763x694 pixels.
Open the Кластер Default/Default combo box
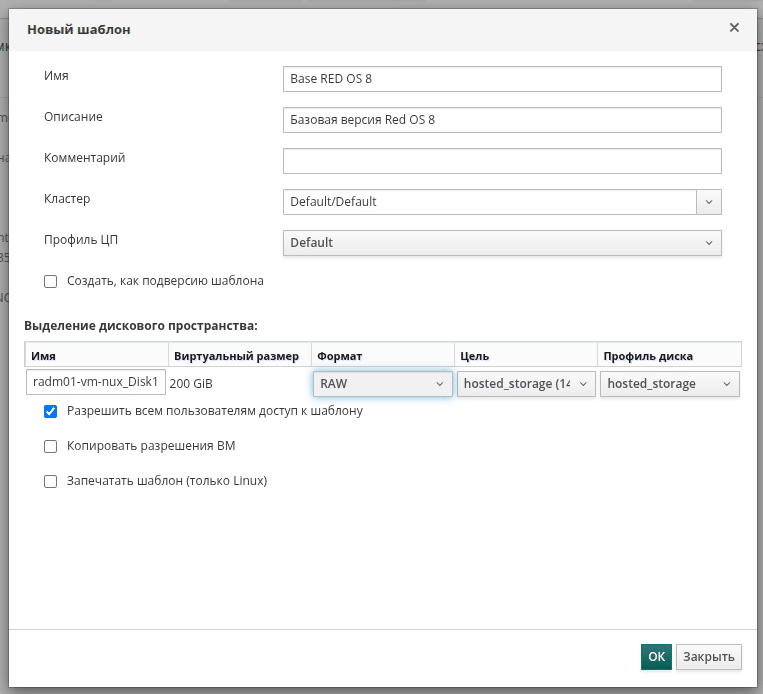tap(489, 201)
